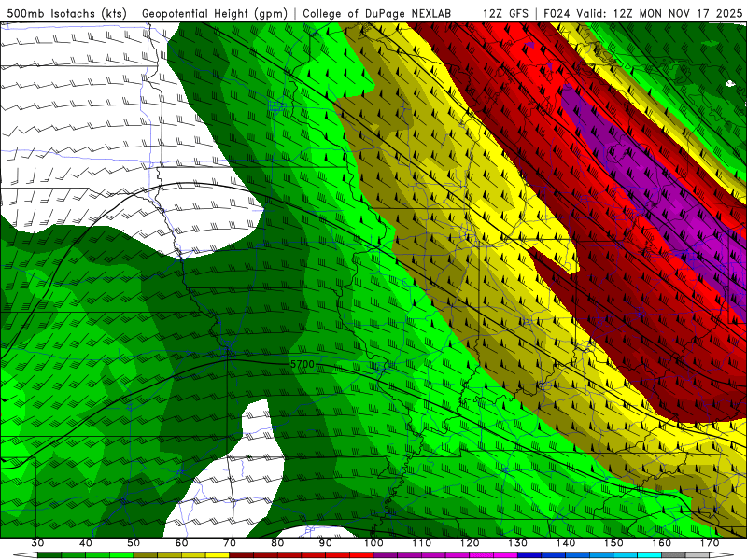Screen dimensions: 747x560
Task: Pick the yellow swatch left of 70
Action: [218, 555]
